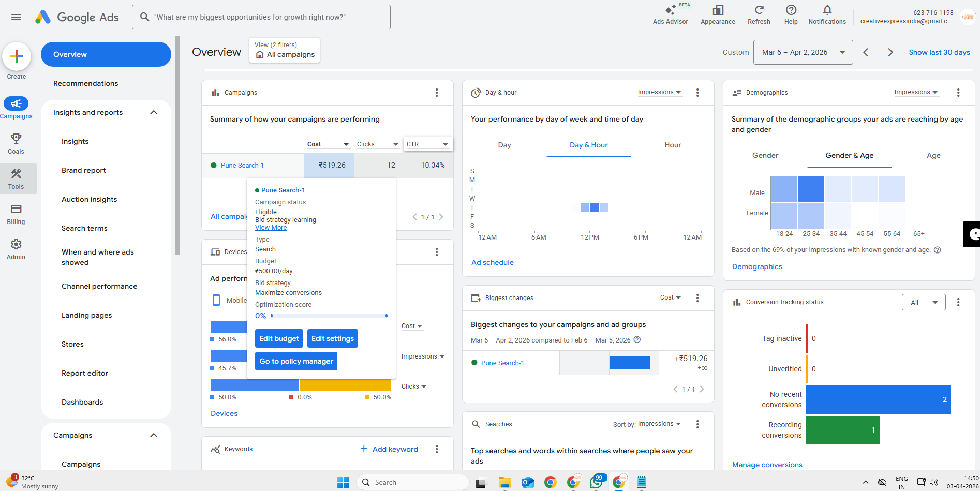Image resolution: width=980 pixels, height=491 pixels.
Task: Open Ads Advisor beta
Action: (x=670, y=14)
